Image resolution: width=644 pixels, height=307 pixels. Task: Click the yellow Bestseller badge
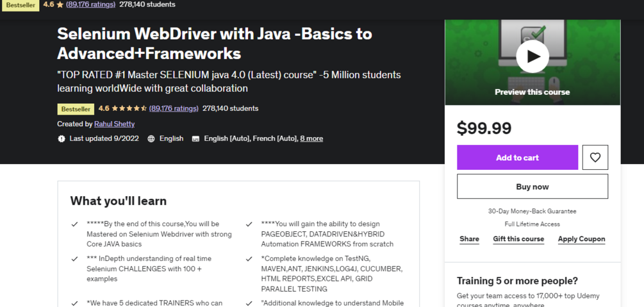tap(76, 109)
